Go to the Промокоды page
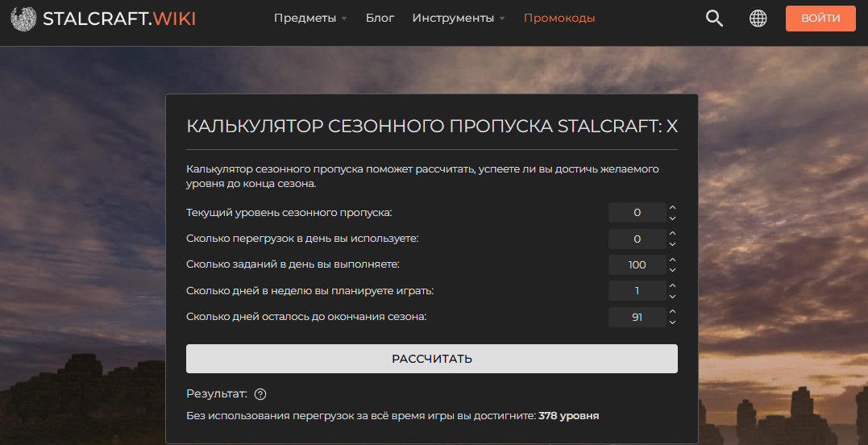The image size is (868, 445). 559,19
